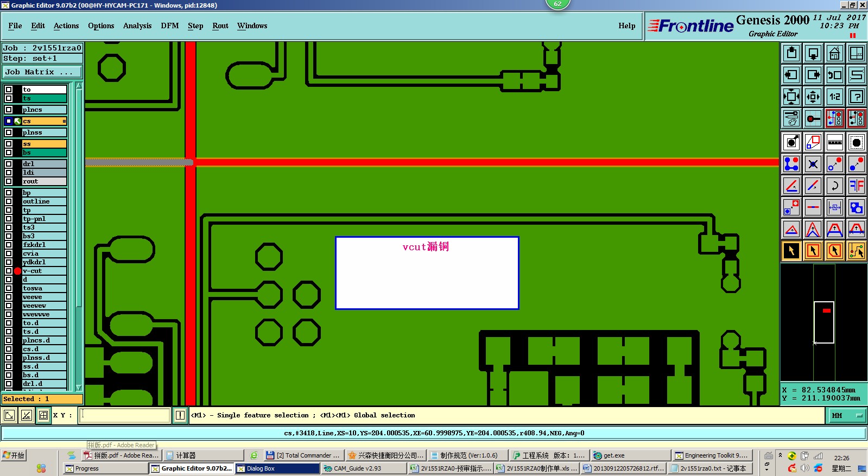The width and height of the screenshot is (868, 476).
Task: Click the question mark help icon
Action: (x=856, y=97)
